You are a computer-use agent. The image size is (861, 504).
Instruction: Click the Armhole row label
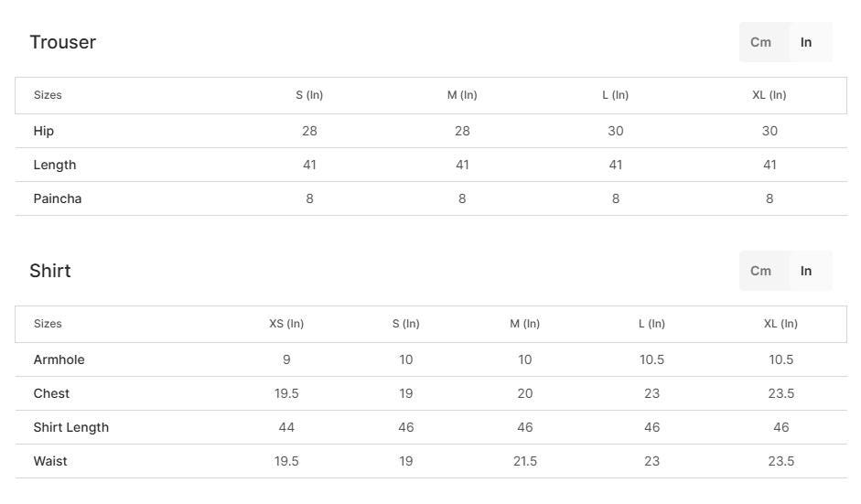click(59, 359)
